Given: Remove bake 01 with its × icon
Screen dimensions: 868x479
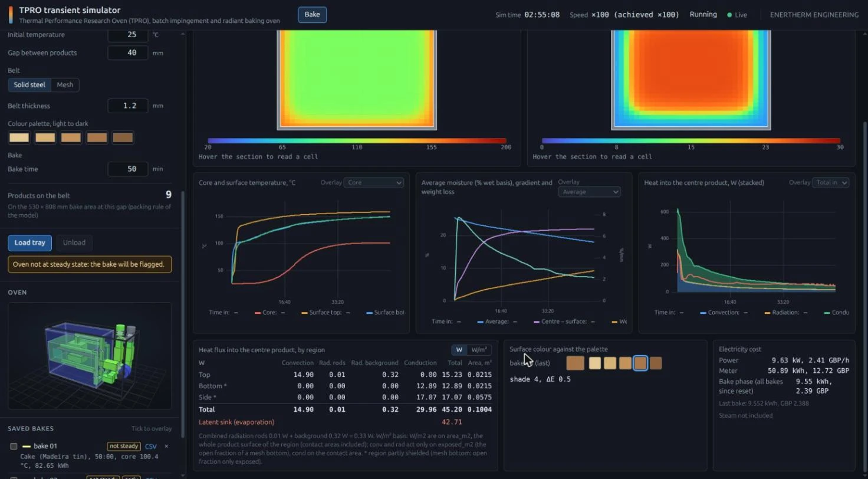Looking at the screenshot, I should coord(166,446).
